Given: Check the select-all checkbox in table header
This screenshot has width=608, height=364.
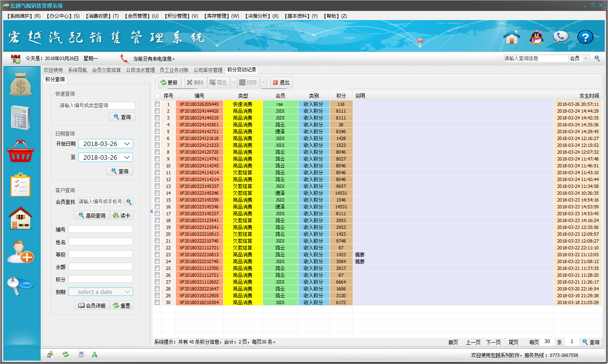Looking at the screenshot, I should pos(157,96).
